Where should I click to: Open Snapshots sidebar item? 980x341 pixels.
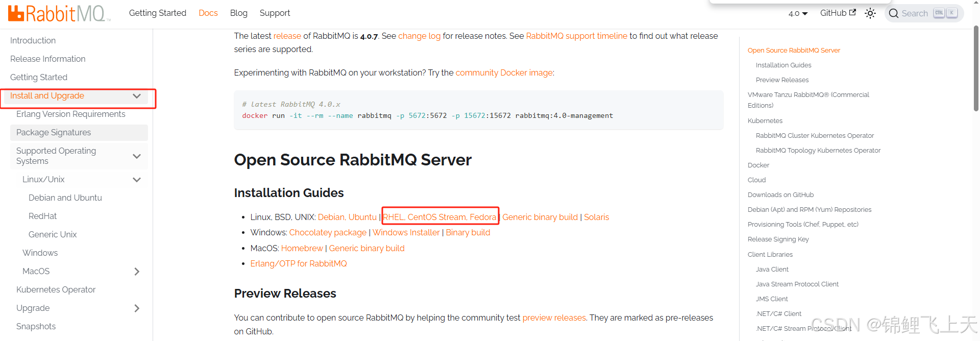[x=36, y=326]
